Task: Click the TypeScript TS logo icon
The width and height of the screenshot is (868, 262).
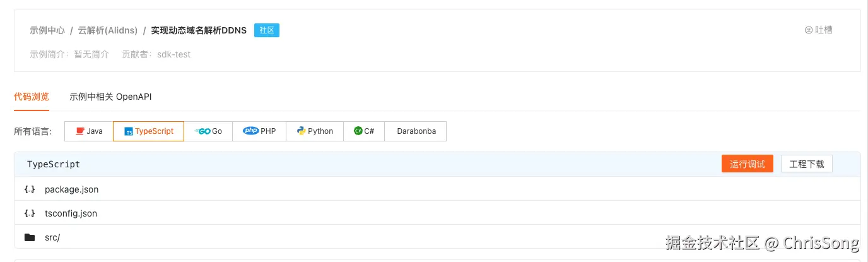Action: pos(129,131)
